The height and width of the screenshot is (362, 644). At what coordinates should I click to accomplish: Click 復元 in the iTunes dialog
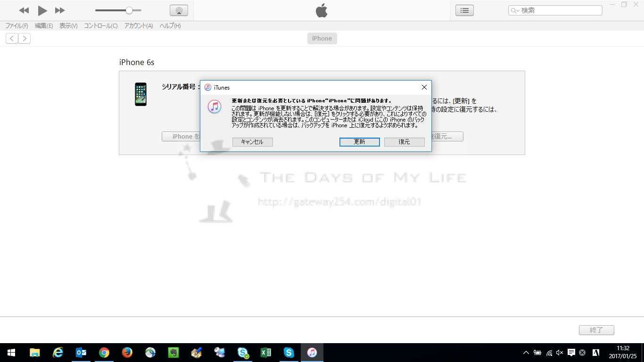(x=404, y=142)
